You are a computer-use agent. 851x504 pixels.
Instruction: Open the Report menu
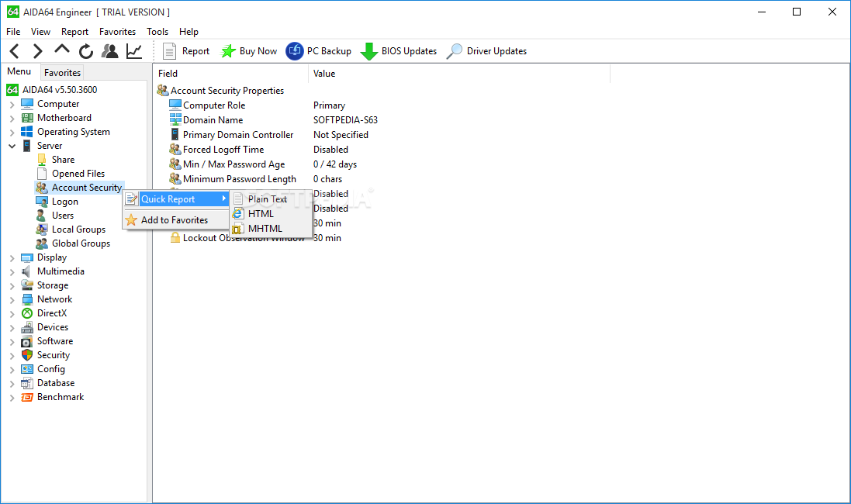pos(75,32)
